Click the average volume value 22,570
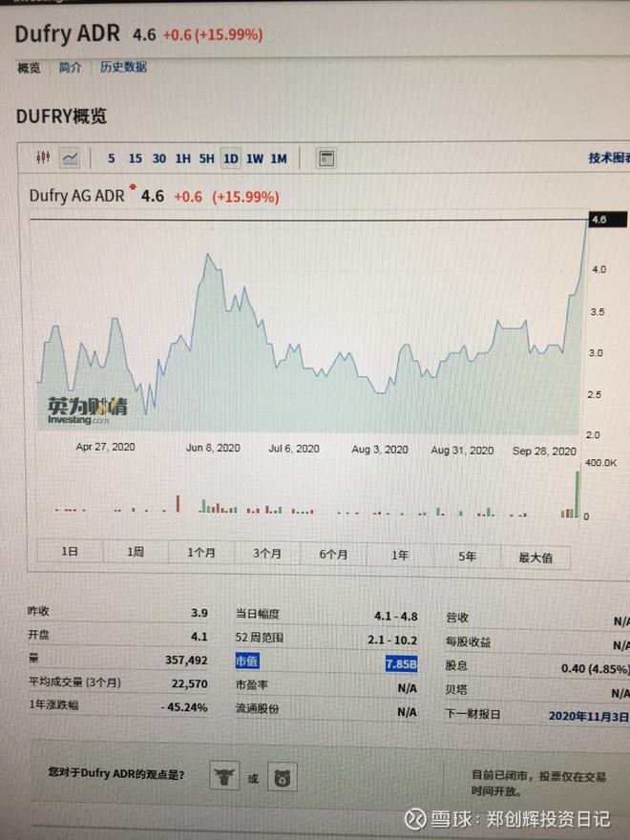Viewport: 630px width, 840px height. pyautogui.click(x=189, y=683)
